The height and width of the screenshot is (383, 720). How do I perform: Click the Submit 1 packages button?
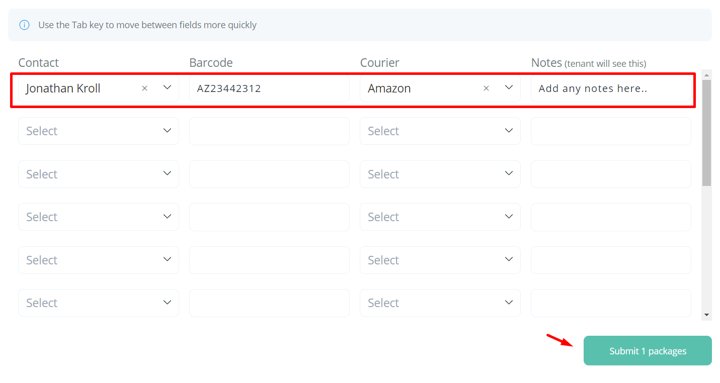(647, 351)
